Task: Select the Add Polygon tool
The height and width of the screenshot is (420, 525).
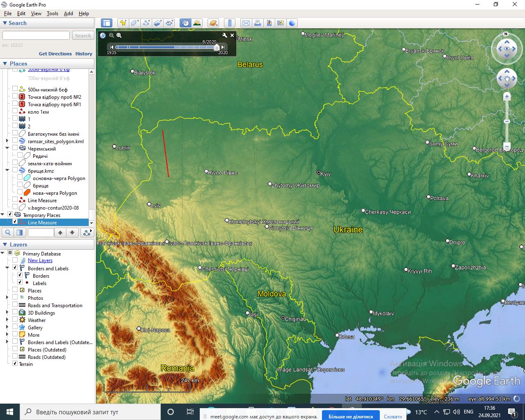Action: point(135,23)
